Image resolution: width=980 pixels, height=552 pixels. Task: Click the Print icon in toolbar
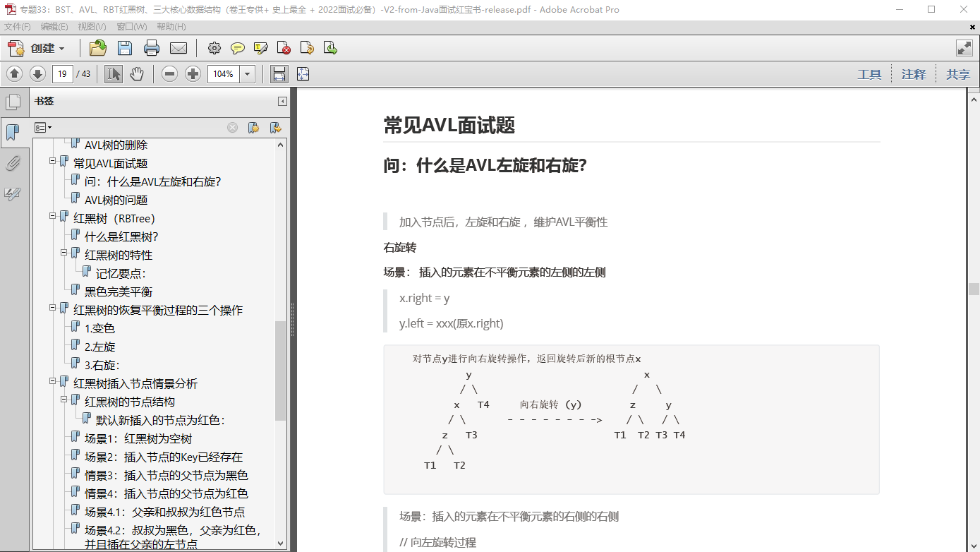tap(152, 48)
